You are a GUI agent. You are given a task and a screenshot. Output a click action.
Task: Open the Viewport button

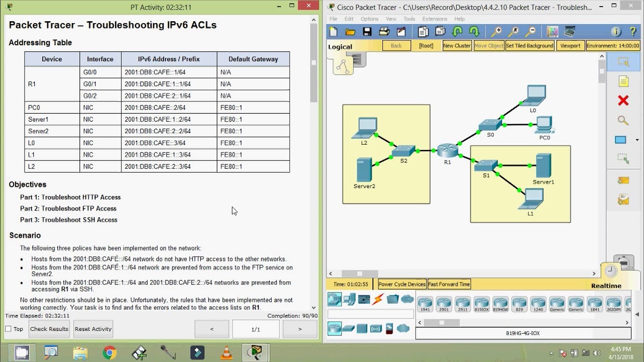click(x=570, y=45)
